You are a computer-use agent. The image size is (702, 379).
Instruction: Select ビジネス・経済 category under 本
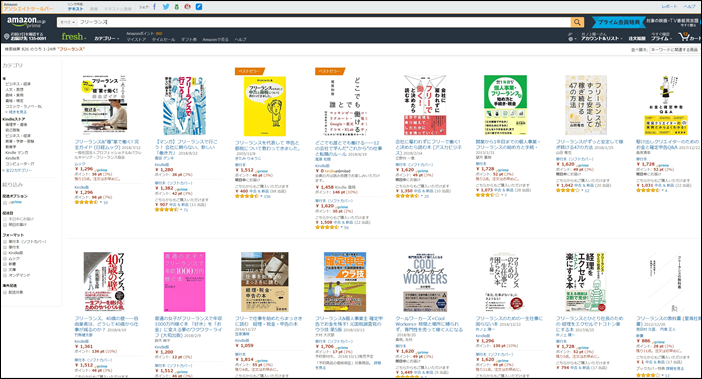(18, 84)
